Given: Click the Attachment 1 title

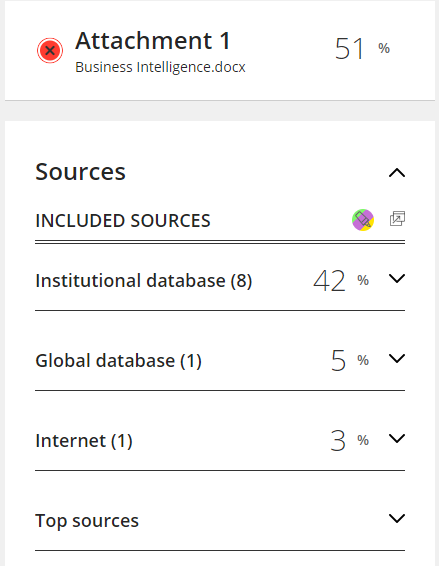Looking at the screenshot, I should point(153,40).
